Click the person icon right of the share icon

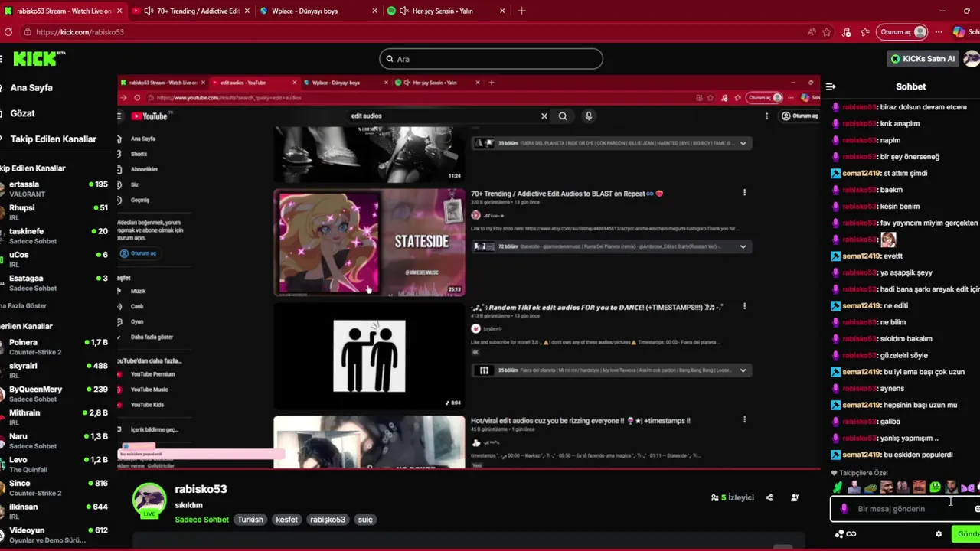pos(795,498)
